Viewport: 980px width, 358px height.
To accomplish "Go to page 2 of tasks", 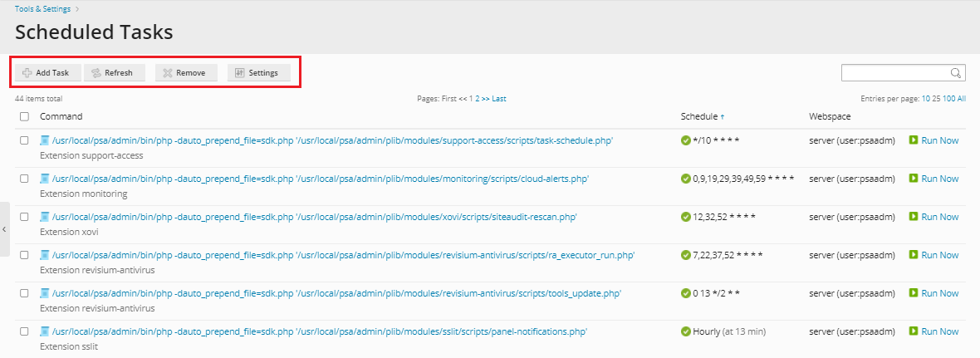I will pyautogui.click(x=478, y=99).
